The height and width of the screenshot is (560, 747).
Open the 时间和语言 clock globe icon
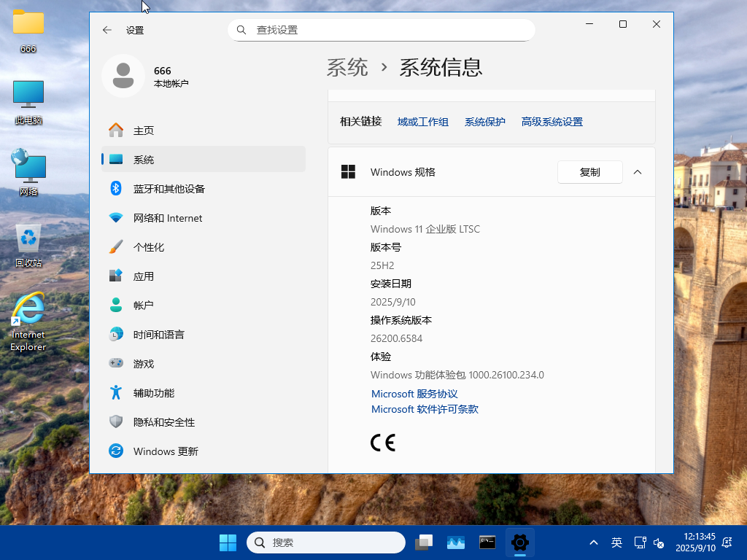[116, 334]
